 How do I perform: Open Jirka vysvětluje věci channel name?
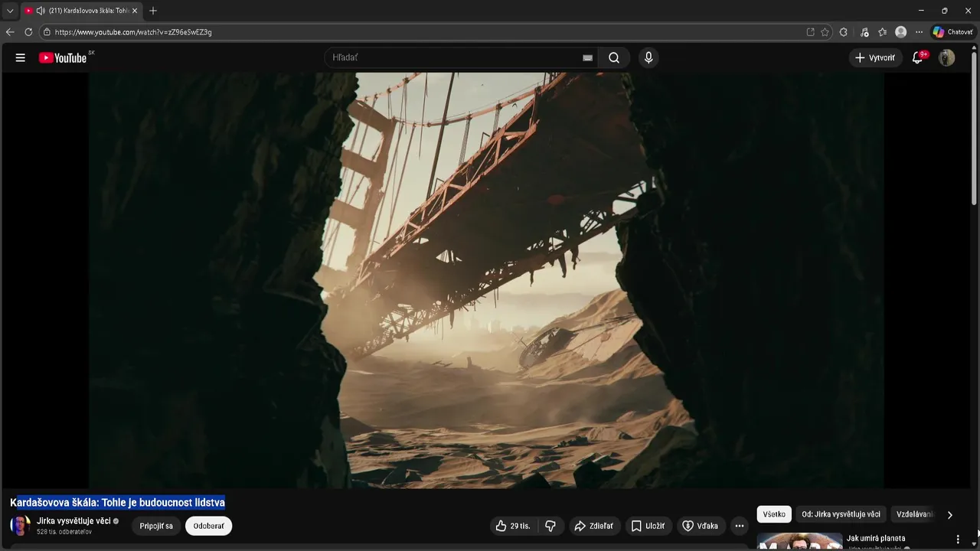pyautogui.click(x=73, y=520)
